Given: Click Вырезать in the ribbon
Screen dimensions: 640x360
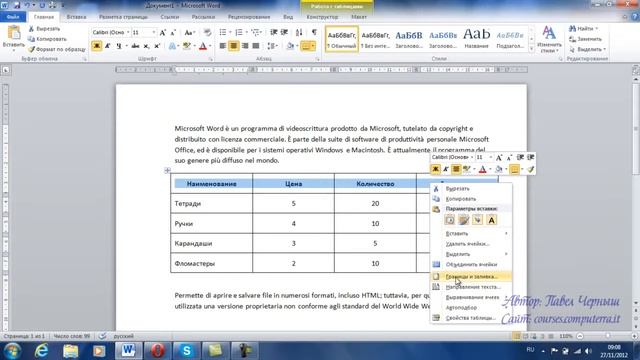Looking at the screenshot, I should (x=44, y=29).
